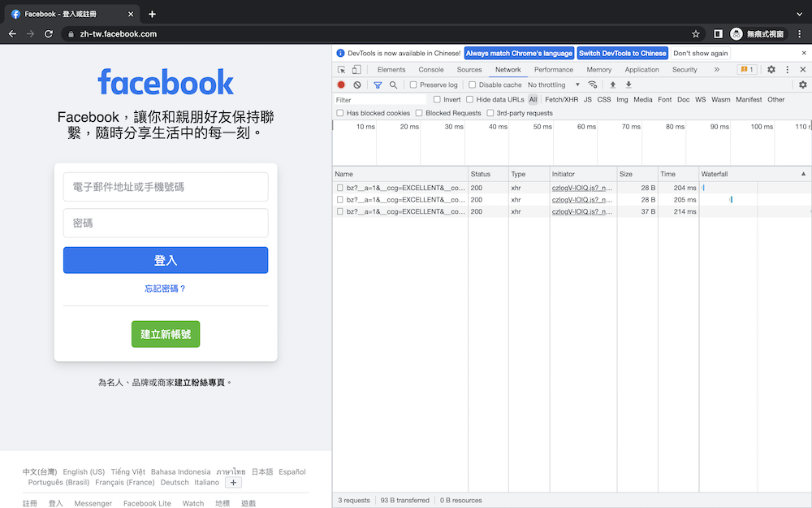Focus the 密碼 password field
This screenshot has height=508, width=812.
tap(166, 223)
